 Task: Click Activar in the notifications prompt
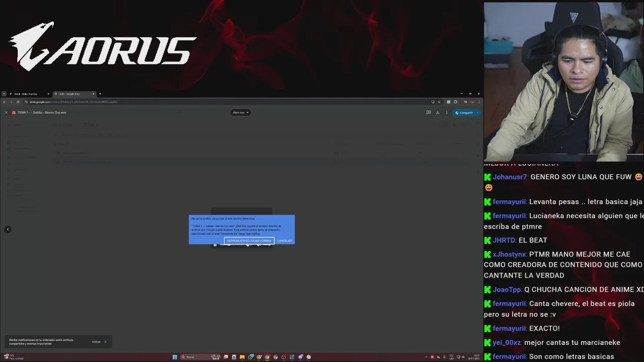click(x=96, y=342)
